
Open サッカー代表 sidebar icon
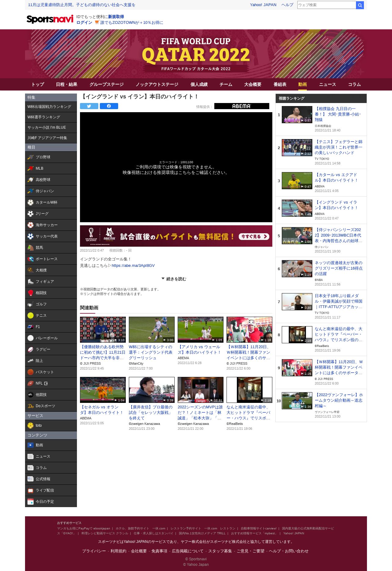31,236
